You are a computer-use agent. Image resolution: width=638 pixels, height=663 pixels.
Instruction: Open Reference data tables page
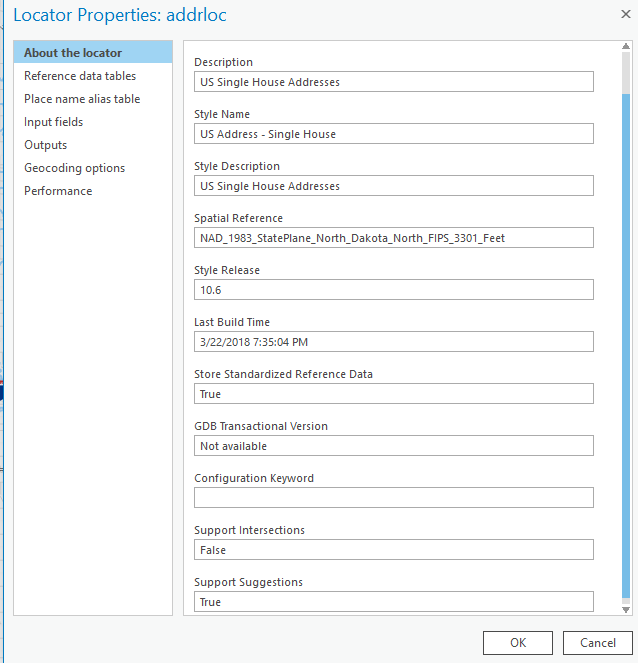80,76
